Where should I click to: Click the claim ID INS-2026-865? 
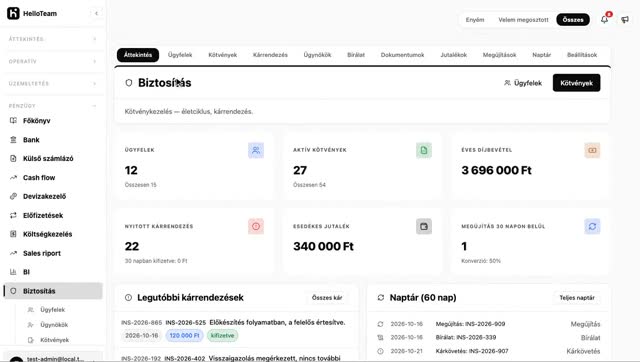[x=142, y=322]
